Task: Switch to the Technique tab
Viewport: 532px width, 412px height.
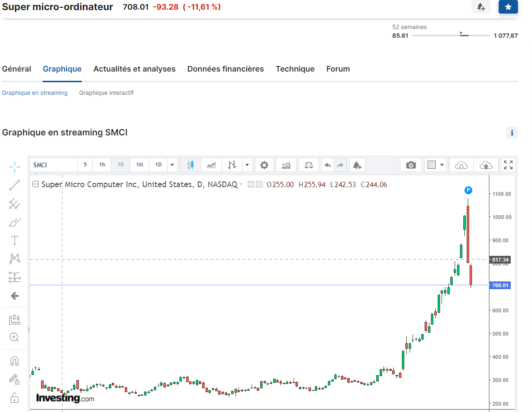Action: [295, 69]
